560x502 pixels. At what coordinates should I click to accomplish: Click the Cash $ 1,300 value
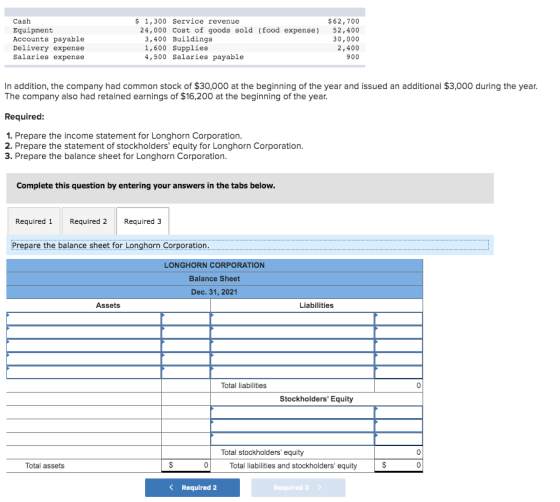[x=151, y=21]
